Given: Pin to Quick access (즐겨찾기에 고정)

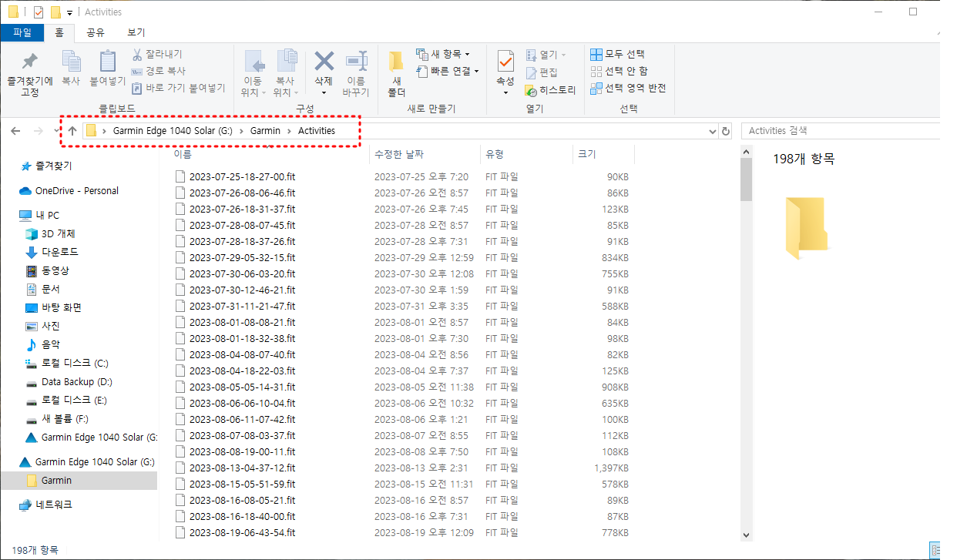Looking at the screenshot, I should tap(29, 74).
